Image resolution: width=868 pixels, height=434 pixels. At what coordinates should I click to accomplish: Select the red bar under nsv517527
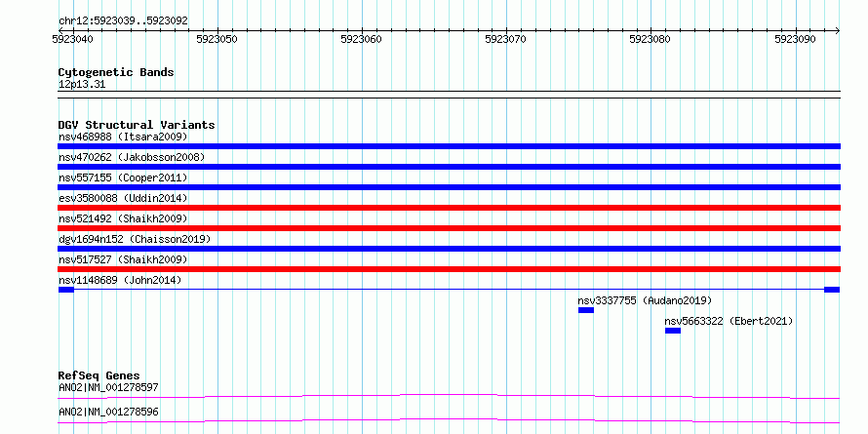pyautogui.click(x=449, y=269)
